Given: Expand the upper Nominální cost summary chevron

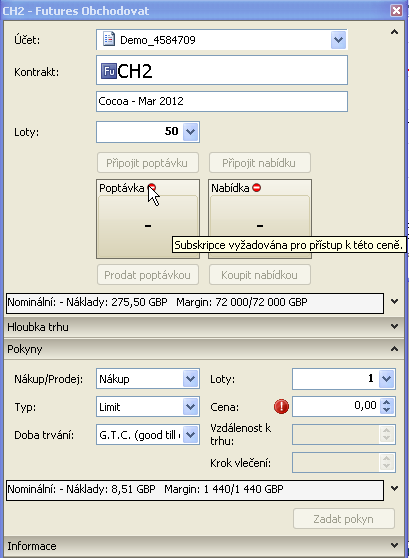Looking at the screenshot, I should [394, 301].
